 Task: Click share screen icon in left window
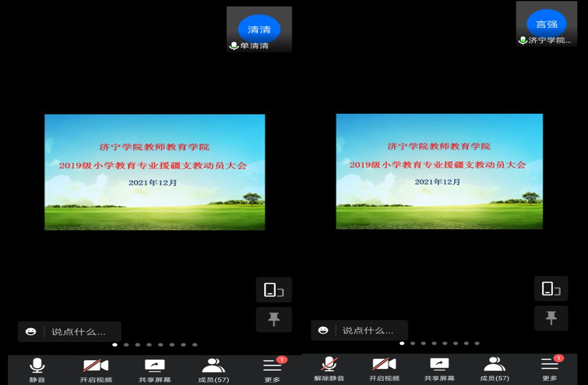pyautogui.click(x=155, y=369)
